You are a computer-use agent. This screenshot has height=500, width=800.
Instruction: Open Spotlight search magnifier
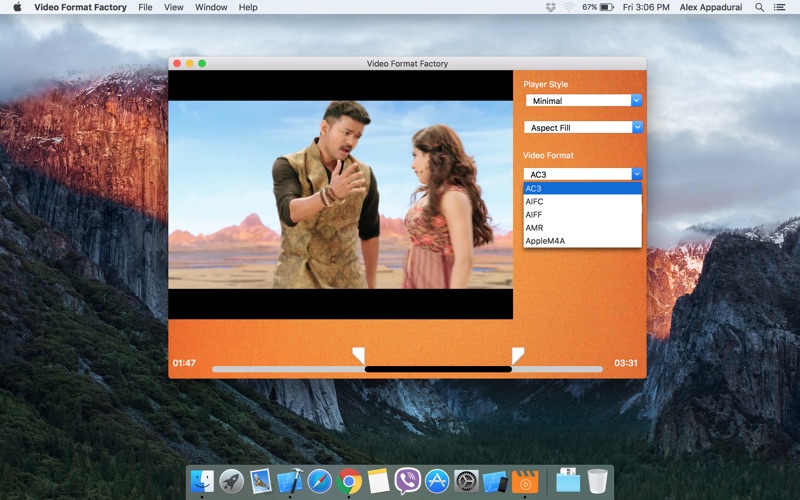coord(760,7)
